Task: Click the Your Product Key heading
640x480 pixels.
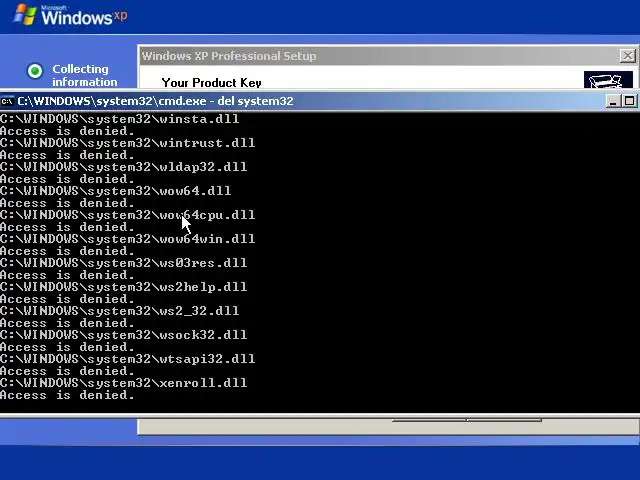Action: (x=211, y=82)
